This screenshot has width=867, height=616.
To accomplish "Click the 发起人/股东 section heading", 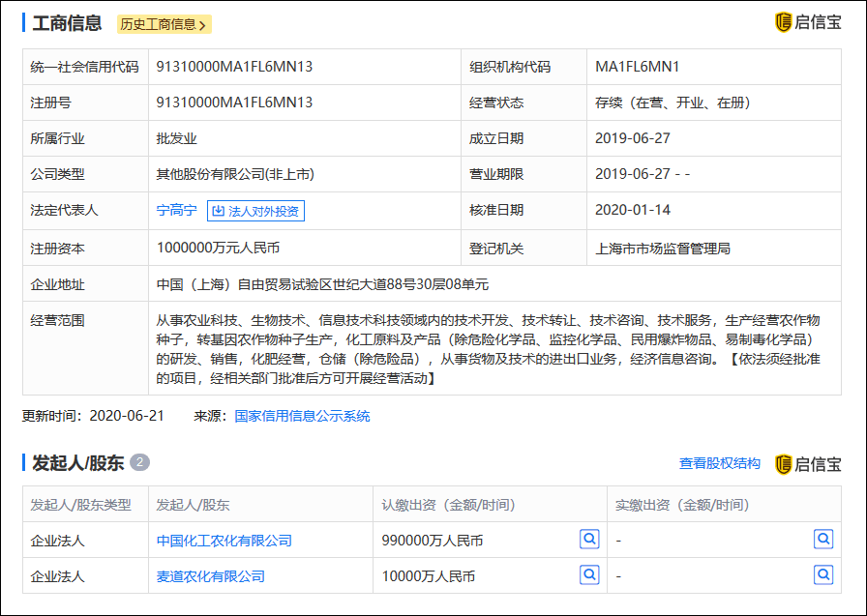I will coord(77,463).
